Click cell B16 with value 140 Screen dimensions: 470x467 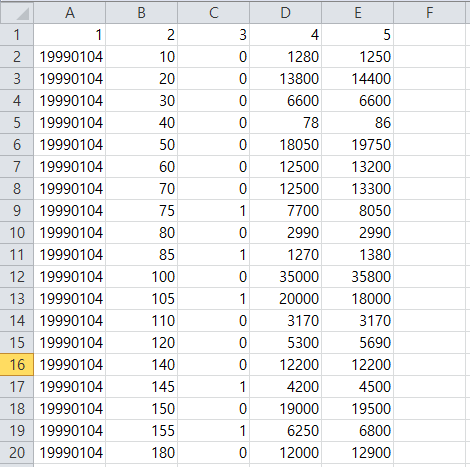click(x=142, y=365)
